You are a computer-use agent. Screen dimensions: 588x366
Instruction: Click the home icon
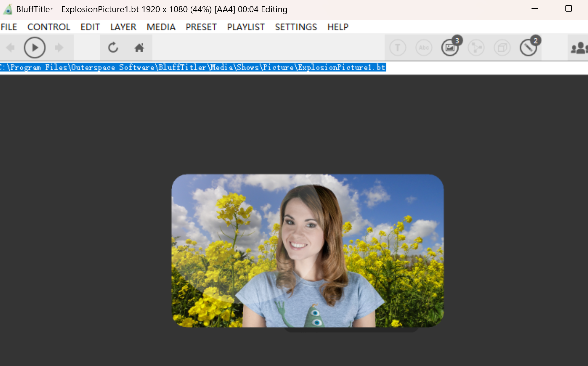139,48
